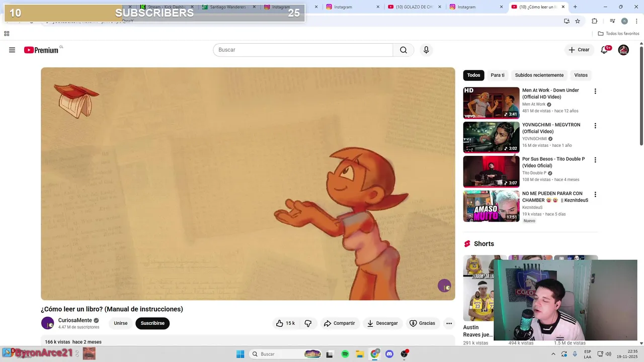644x362 pixels.
Task: Open a new browser tab
Action: pos(575,7)
